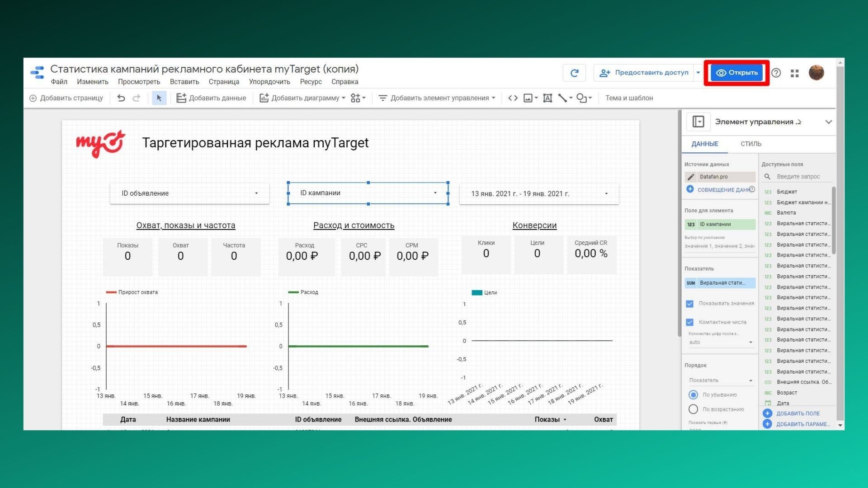868x488 pixels.
Task: Toggle the Показывать значения checkbox
Action: pyautogui.click(x=689, y=304)
